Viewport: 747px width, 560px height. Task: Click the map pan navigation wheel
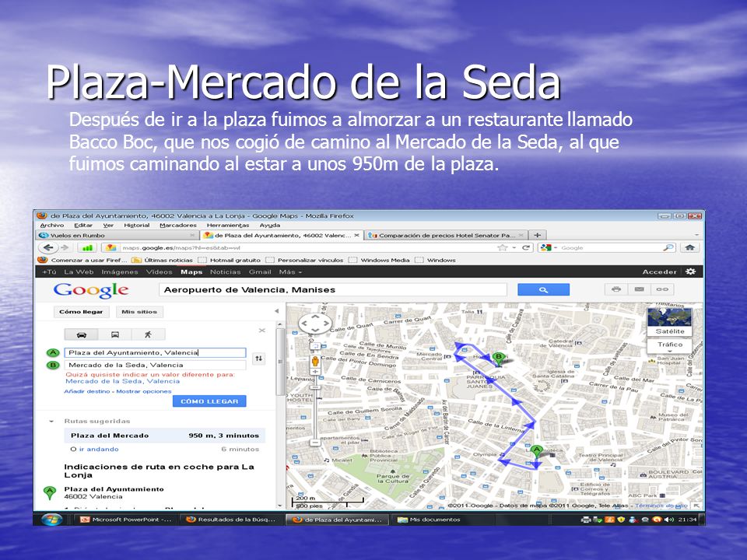coord(314,324)
